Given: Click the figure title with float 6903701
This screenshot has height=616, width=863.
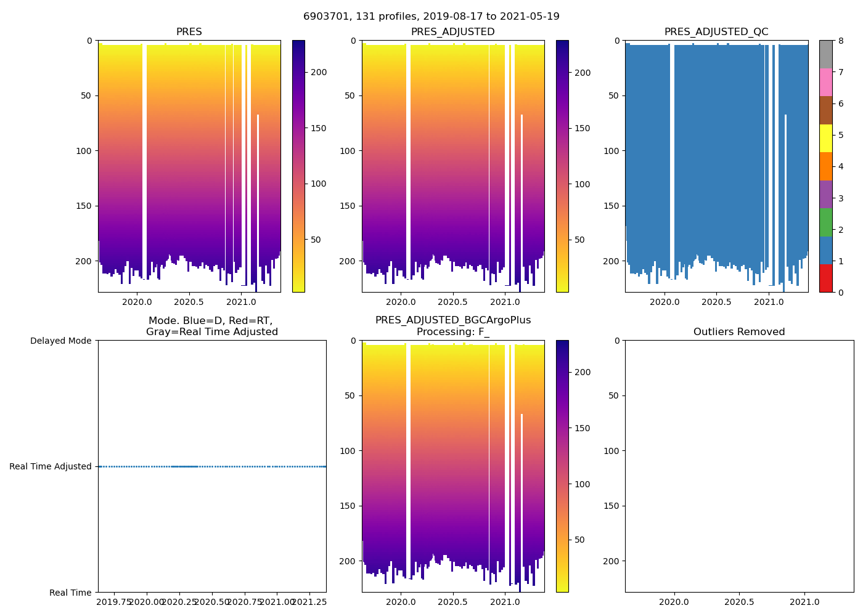Looking at the screenshot, I should pyautogui.click(x=431, y=17).
